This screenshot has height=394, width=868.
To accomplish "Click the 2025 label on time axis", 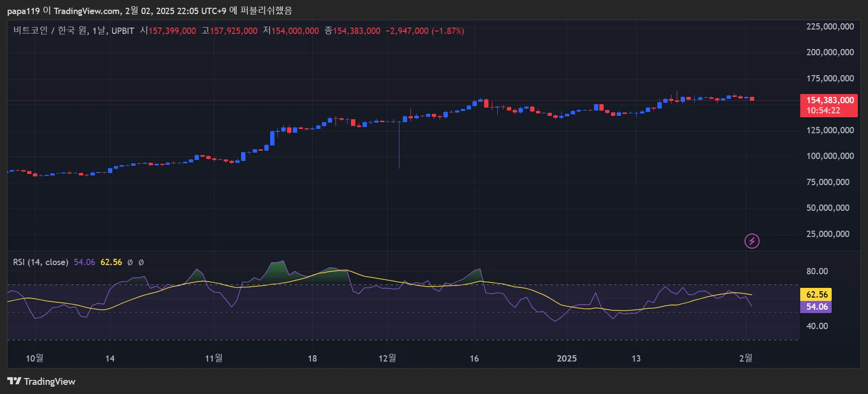I will (x=566, y=359).
